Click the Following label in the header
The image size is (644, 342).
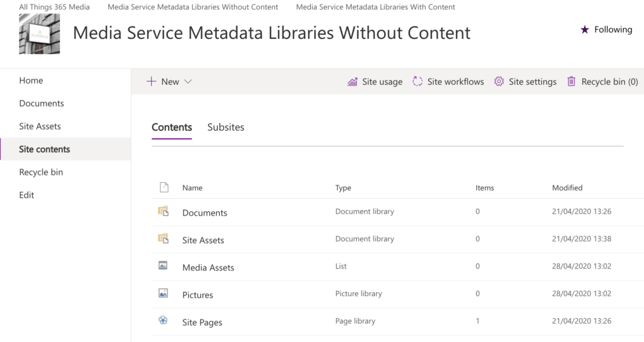coord(613,30)
